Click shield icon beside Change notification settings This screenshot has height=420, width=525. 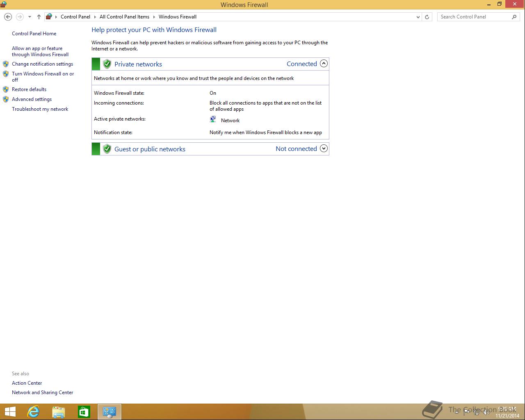click(6, 64)
